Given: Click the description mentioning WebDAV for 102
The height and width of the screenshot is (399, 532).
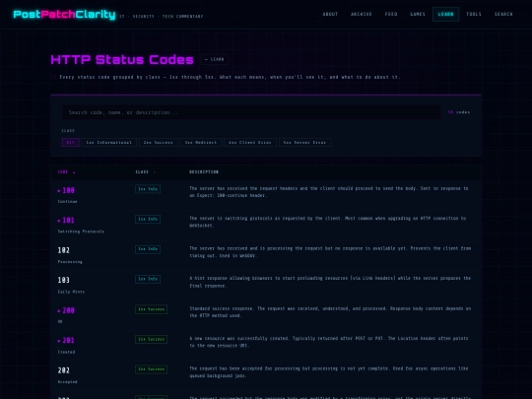Looking at the screenshot, I should point(330,252).
